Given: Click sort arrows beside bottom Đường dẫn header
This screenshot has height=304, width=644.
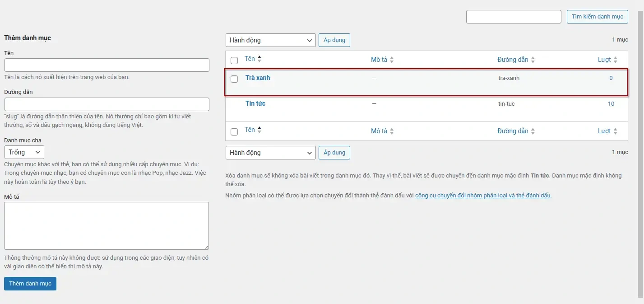Looking at the screenshot, I should [533, 131].
